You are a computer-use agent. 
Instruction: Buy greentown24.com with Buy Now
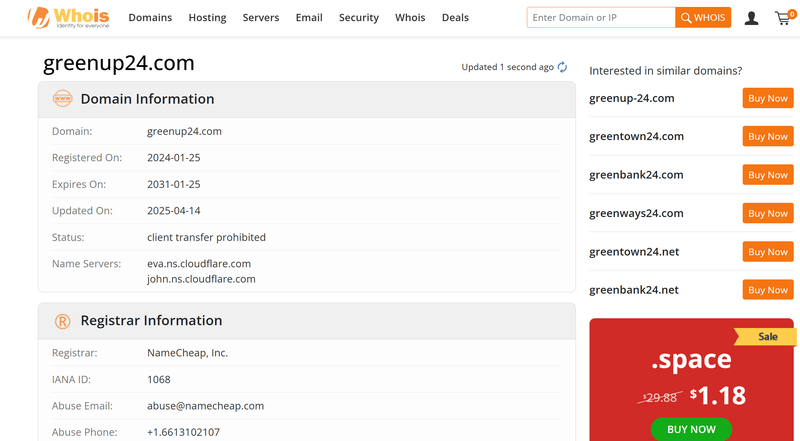768,136
